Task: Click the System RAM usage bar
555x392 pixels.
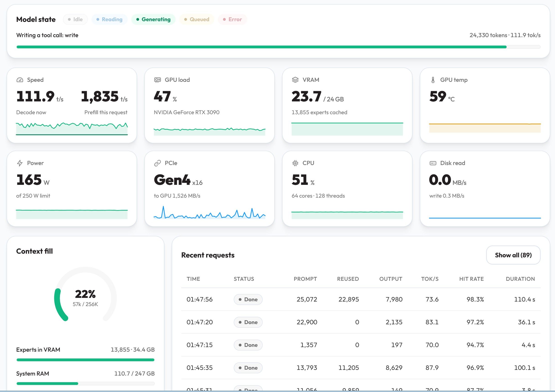Action: pyautogui.click(x=85, y=384)
